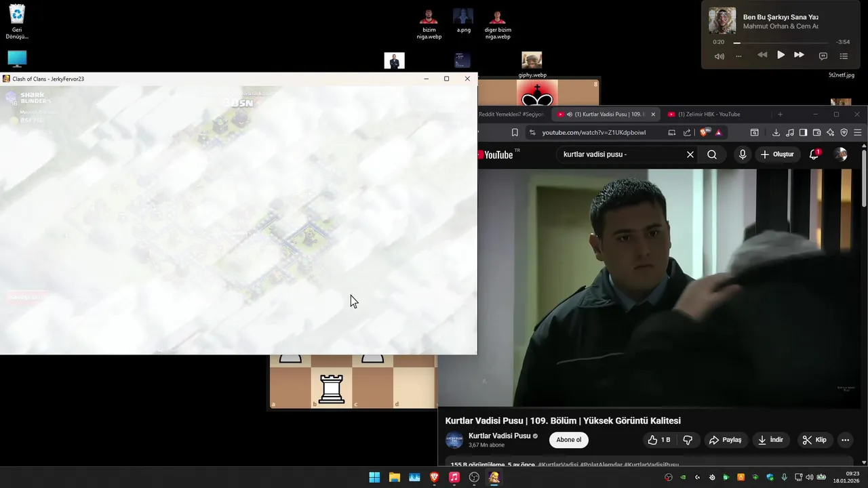Select the 'diger bizim niga.webp' desktop file
This screenshot has height=488, width=868.
click(498, 24)
